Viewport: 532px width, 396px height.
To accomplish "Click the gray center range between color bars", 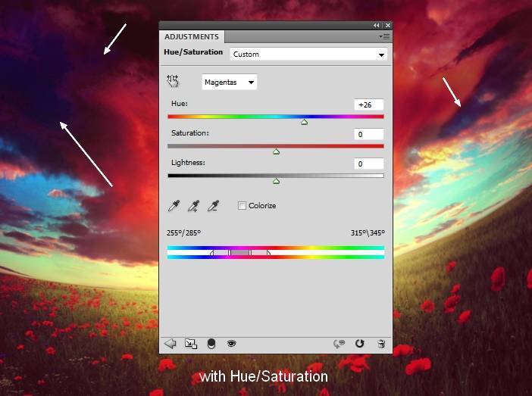I will 240,253.
